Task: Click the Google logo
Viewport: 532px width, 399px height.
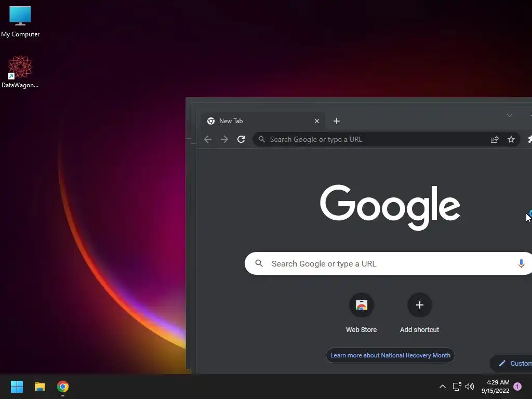Action: [x=390, y=208]
